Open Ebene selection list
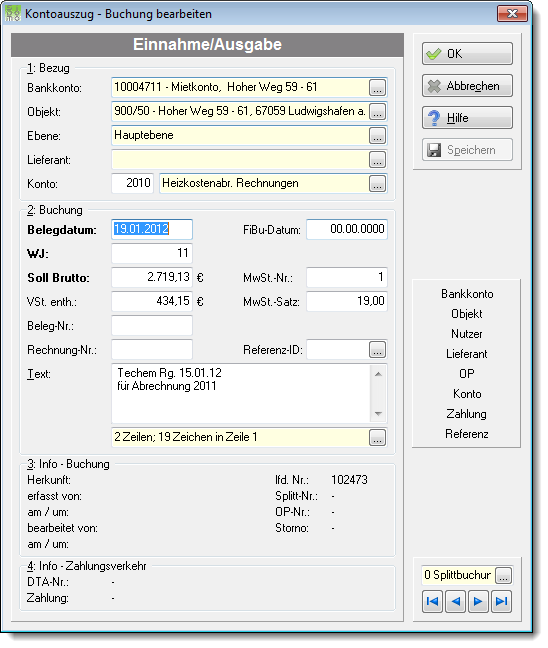This screenshot has height=648, width=548. [x=377, y=136]
